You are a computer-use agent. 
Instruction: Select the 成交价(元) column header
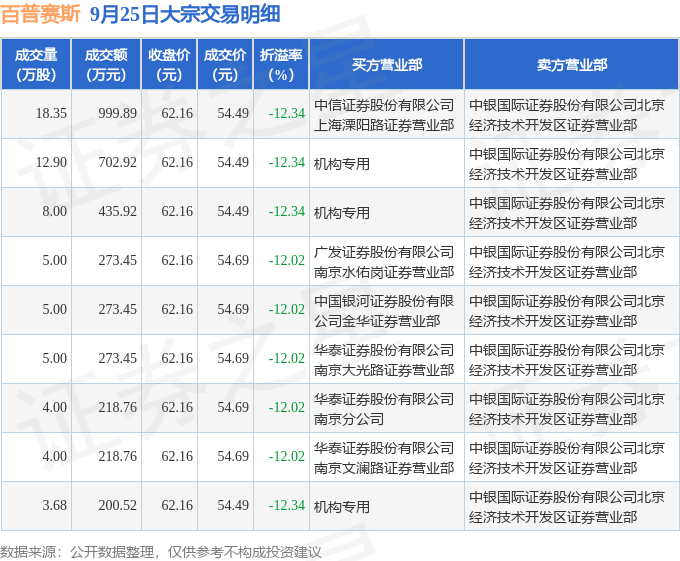coord(225,65)
